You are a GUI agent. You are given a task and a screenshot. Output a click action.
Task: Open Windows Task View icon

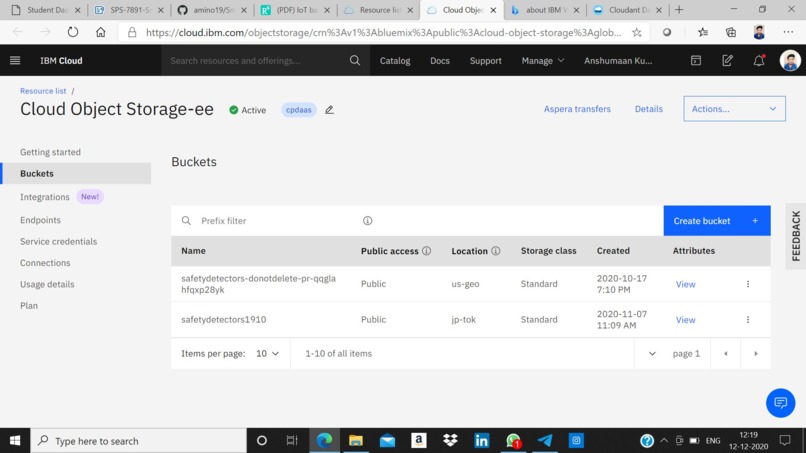point(292,441)
